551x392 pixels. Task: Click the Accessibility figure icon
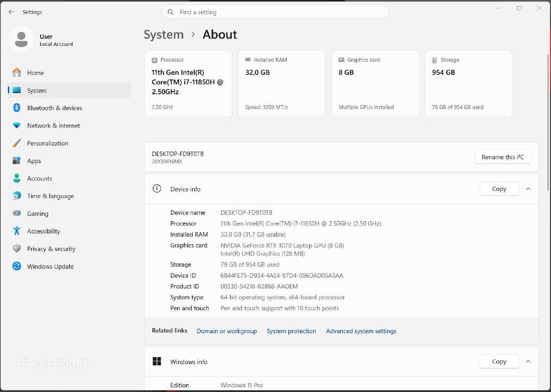click(x=17, y=231)
